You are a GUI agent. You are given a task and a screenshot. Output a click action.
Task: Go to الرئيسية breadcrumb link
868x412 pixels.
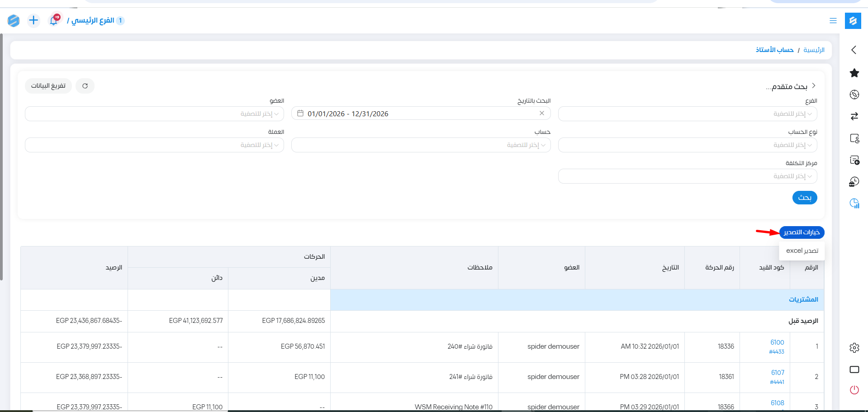(x=814, y=50)
